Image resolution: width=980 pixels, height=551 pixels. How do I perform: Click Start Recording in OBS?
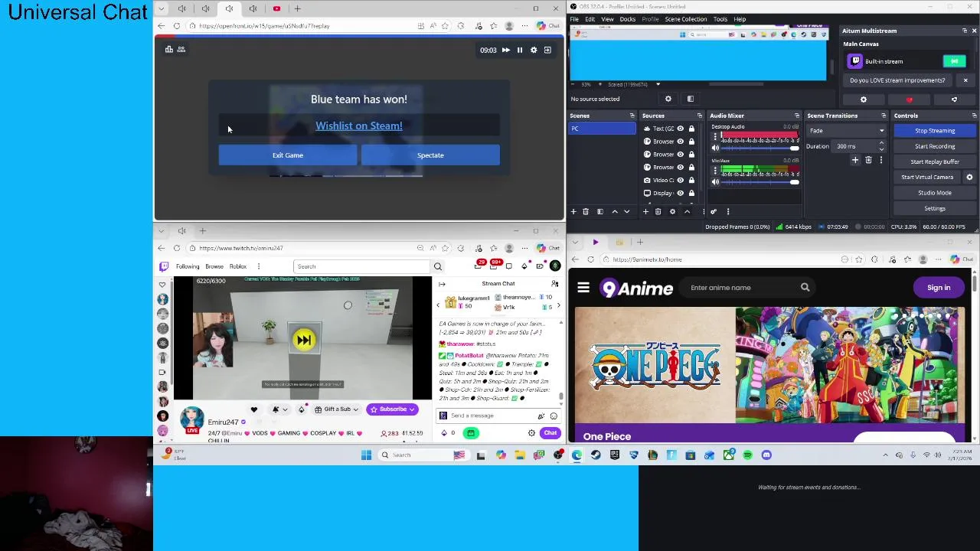click(x=935, y=146)
